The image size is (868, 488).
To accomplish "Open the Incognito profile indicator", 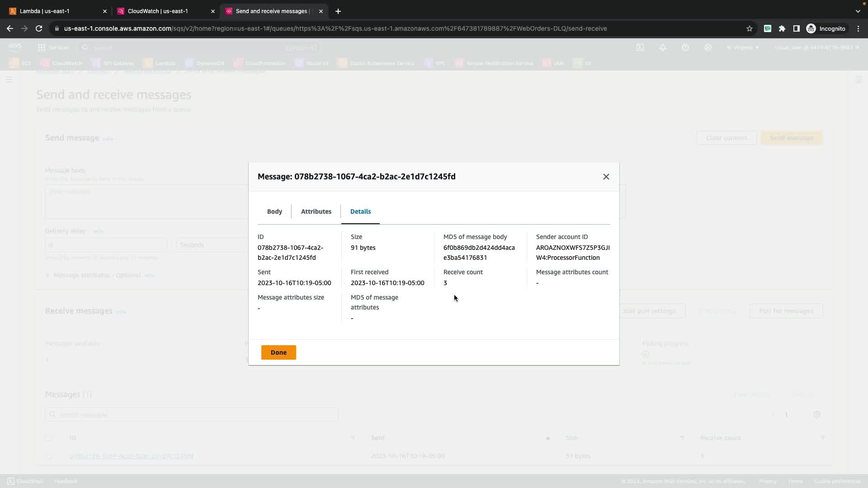I will click(x=826, y=28).
